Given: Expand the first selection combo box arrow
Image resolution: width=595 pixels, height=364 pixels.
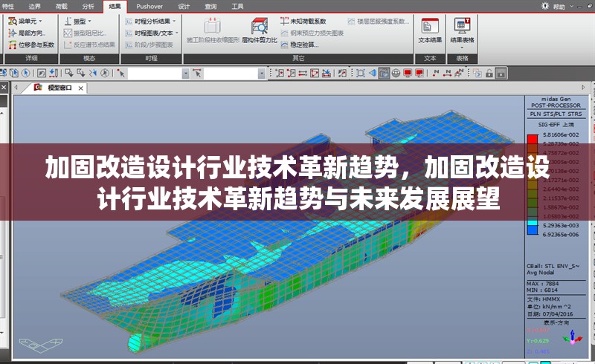Looking at the screenshot, I should (x=184, y=73).
